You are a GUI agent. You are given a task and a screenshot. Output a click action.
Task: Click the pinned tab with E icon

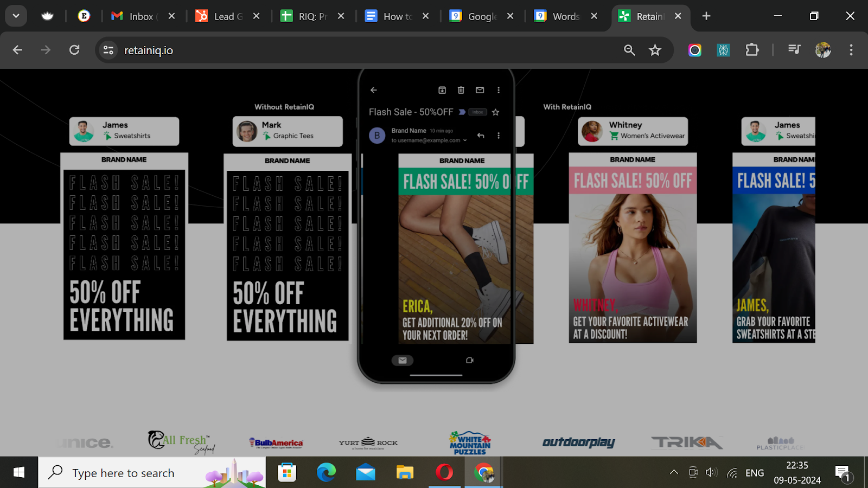[84, 16]
